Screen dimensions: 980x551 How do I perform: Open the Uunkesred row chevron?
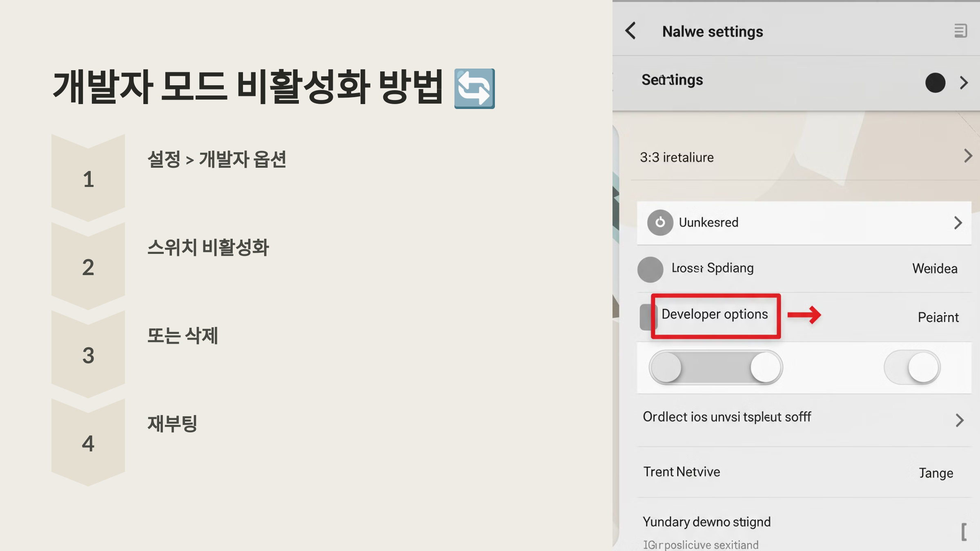(958, 223)
